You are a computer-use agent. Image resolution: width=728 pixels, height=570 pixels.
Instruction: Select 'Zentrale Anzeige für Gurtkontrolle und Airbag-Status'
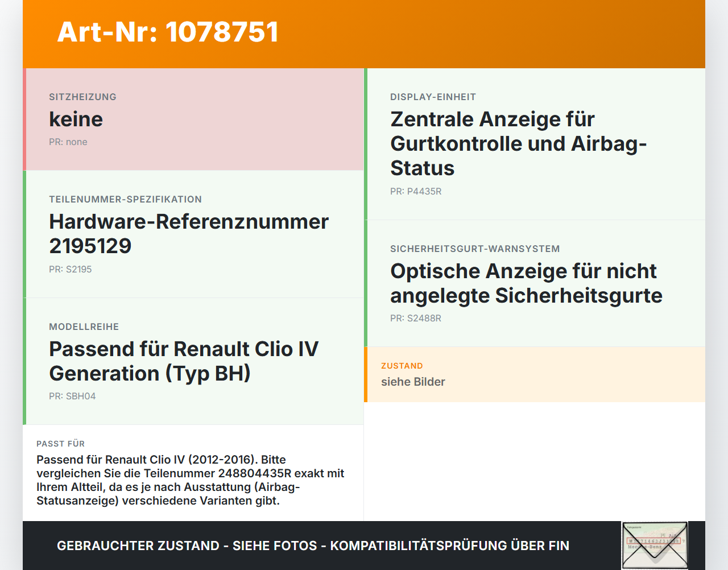[519, 144]
